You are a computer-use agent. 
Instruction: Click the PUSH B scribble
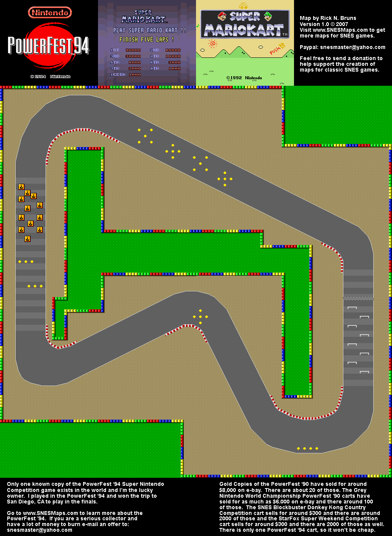[277, 49]
